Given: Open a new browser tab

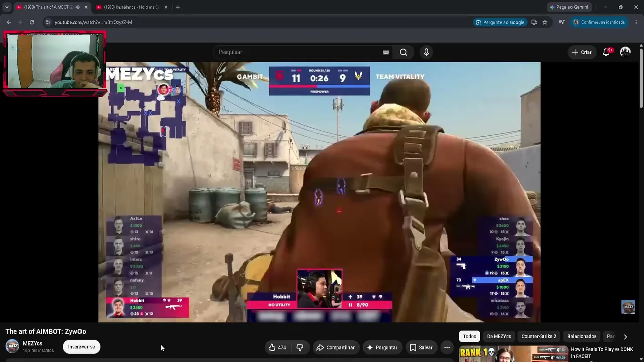Looking at the screenshot, I should pyautogui.click(x=178, y=7).
